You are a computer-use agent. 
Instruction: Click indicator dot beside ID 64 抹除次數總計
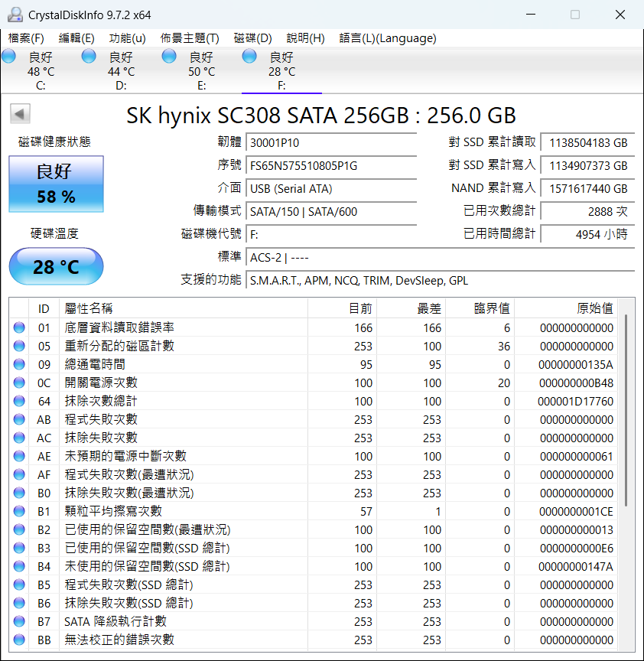pyautogui.click(x=18, y=401)
